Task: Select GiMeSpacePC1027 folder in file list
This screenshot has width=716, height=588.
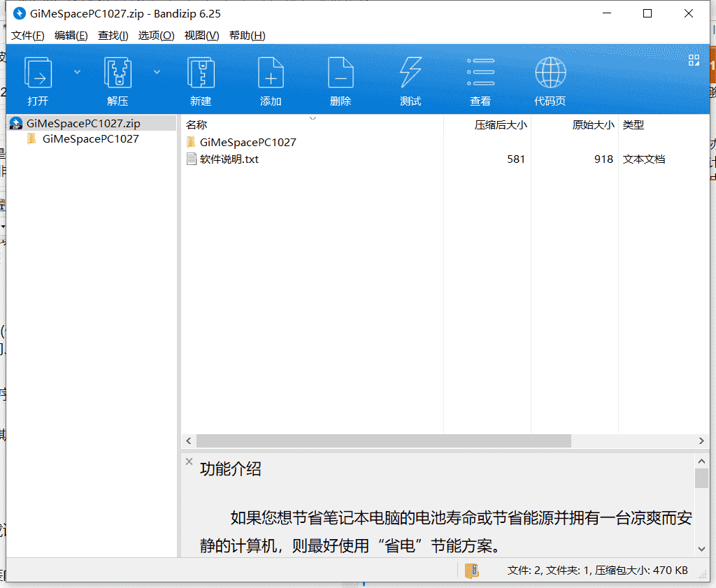Action: (248, 143)
